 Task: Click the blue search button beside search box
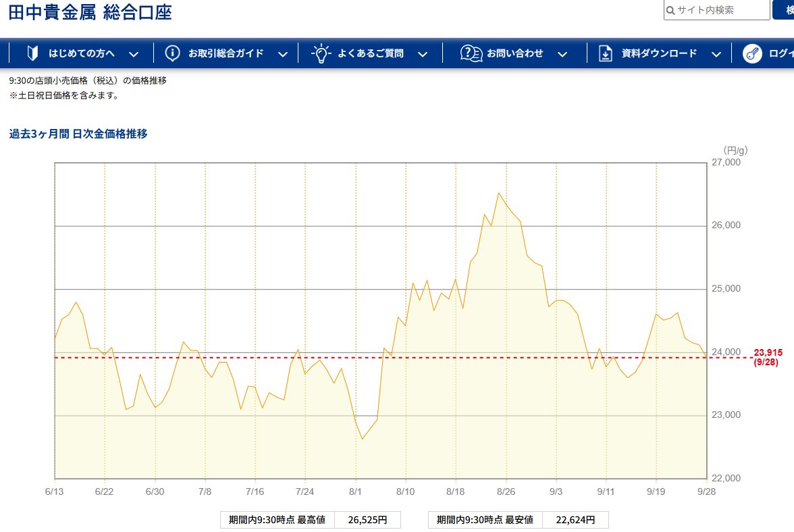783,9
